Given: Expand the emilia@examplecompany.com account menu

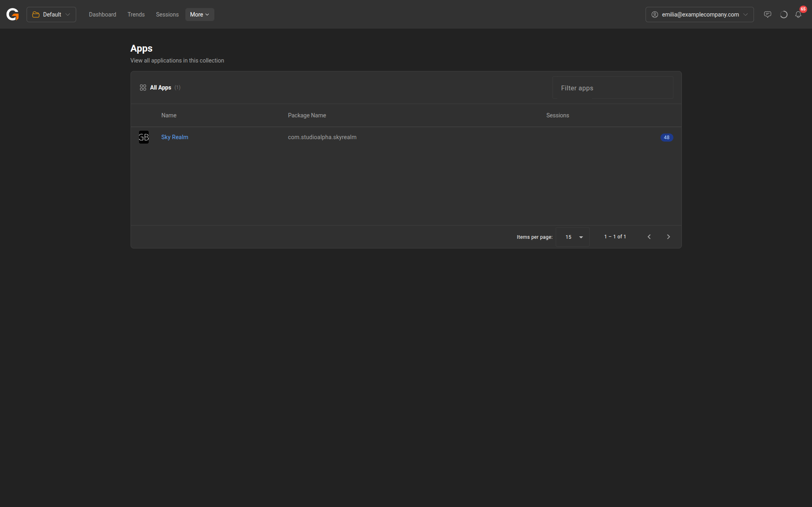Looking at the screenshot, I should [700, 15].
